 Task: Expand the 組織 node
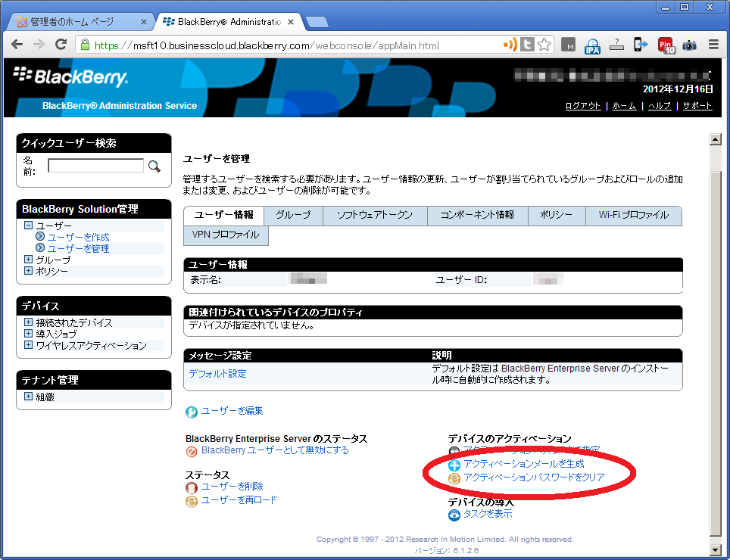(x=29, y=397)
